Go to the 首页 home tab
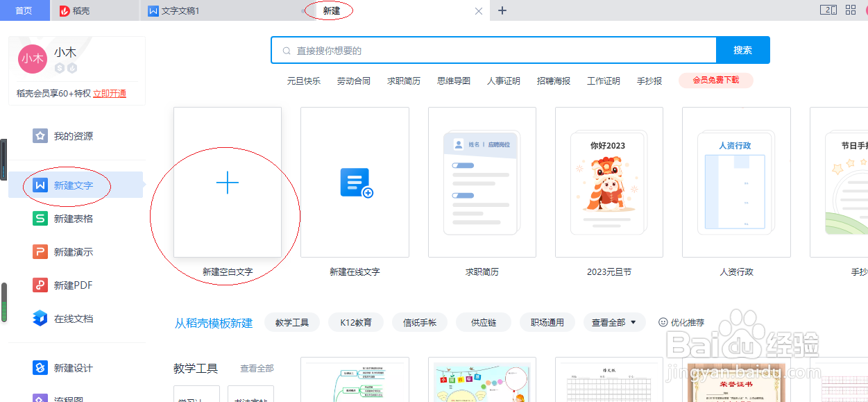Viewport: 868px width, 402px height. (25, 10)
